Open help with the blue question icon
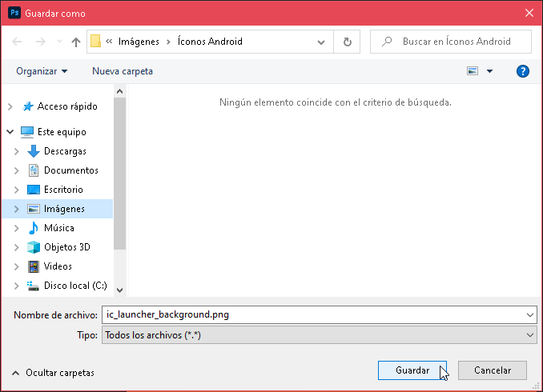 click(522, 71)
